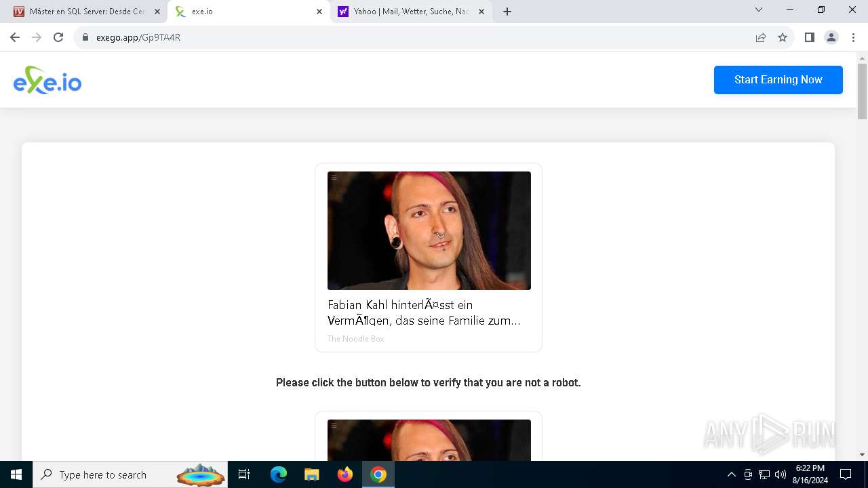Viewport: 868px width, 488px height.
Task: Open File Explorer from the taskbar
Action: (x=312, y=474)
